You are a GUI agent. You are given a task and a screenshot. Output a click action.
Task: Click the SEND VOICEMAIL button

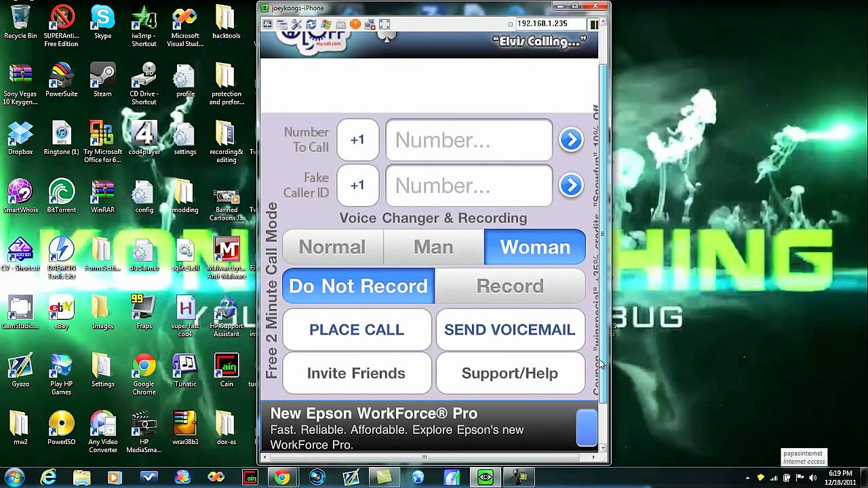pos(510,330)
